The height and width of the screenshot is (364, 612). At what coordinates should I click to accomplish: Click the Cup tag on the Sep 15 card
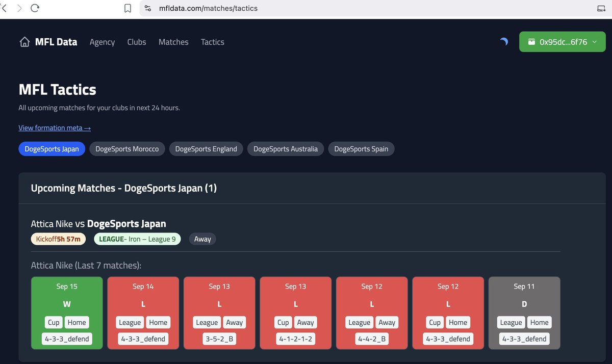[x=54, y=322]
